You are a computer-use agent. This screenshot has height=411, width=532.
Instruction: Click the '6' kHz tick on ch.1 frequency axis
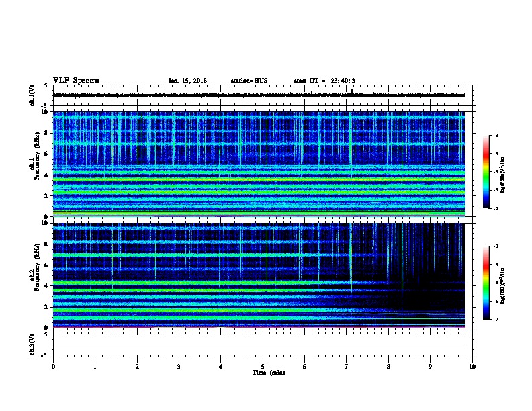(x=46, y=154)
